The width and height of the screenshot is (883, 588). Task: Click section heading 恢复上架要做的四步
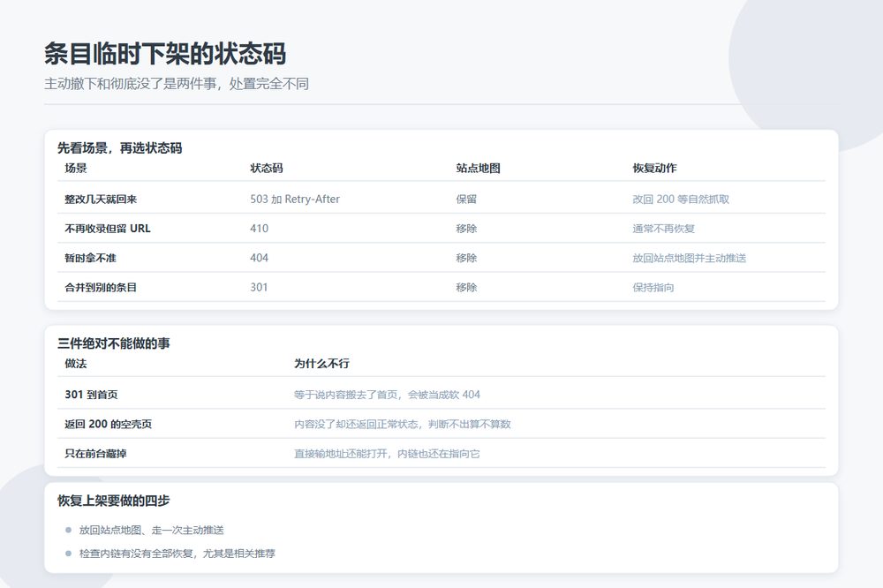coord(114,501)
